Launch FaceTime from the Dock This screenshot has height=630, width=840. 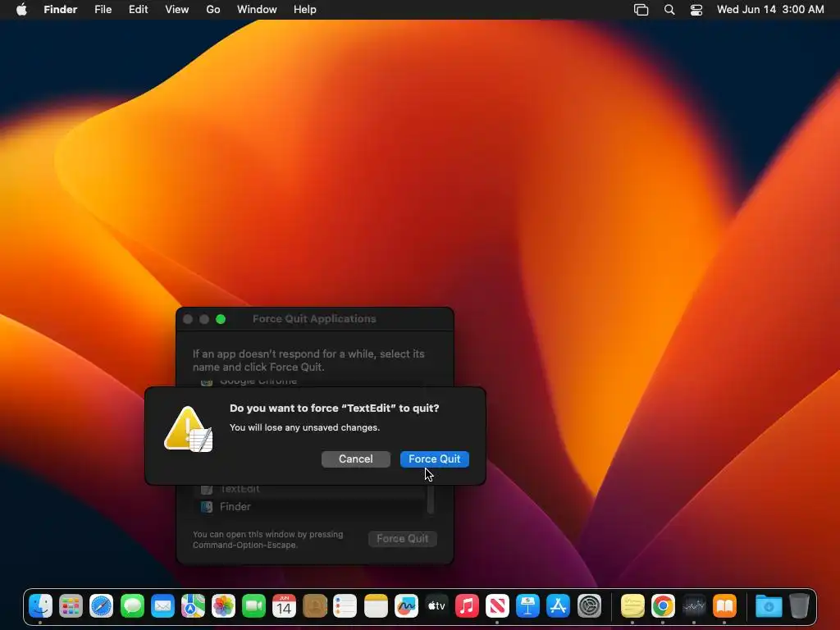(x=254, y=606)
